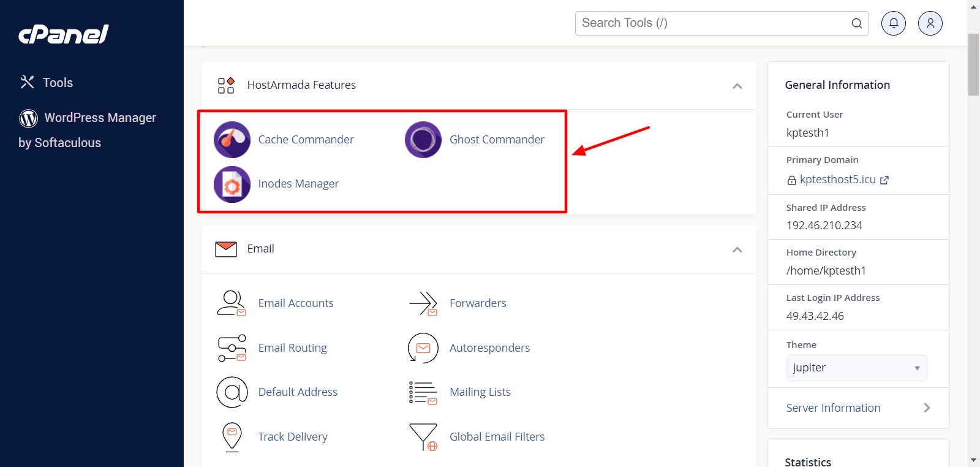
Task: Expand Server Information
Action: point(858,408)
